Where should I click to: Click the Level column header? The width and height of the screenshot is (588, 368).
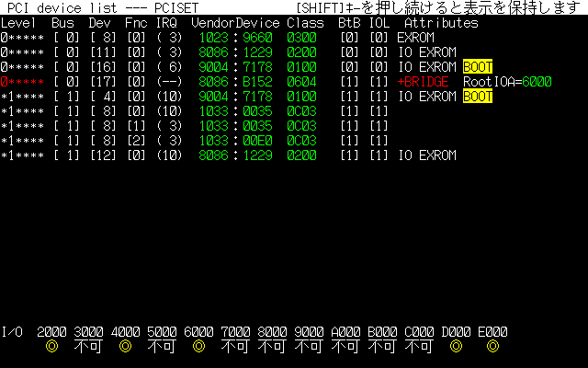18,23
